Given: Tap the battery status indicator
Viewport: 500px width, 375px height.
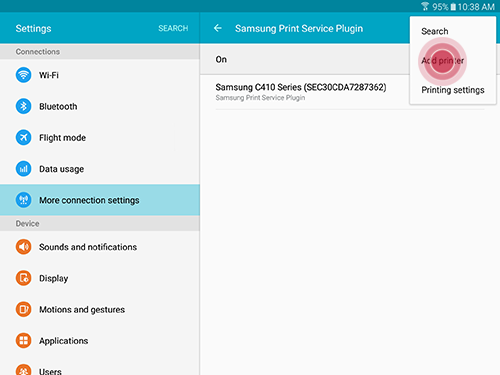Looking at the screenshot, I should [453, 7].
